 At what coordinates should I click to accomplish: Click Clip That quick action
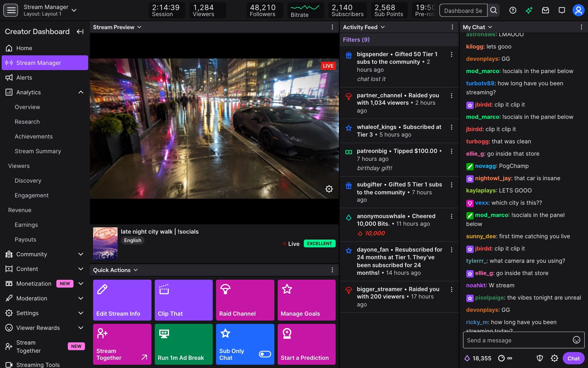184,300
